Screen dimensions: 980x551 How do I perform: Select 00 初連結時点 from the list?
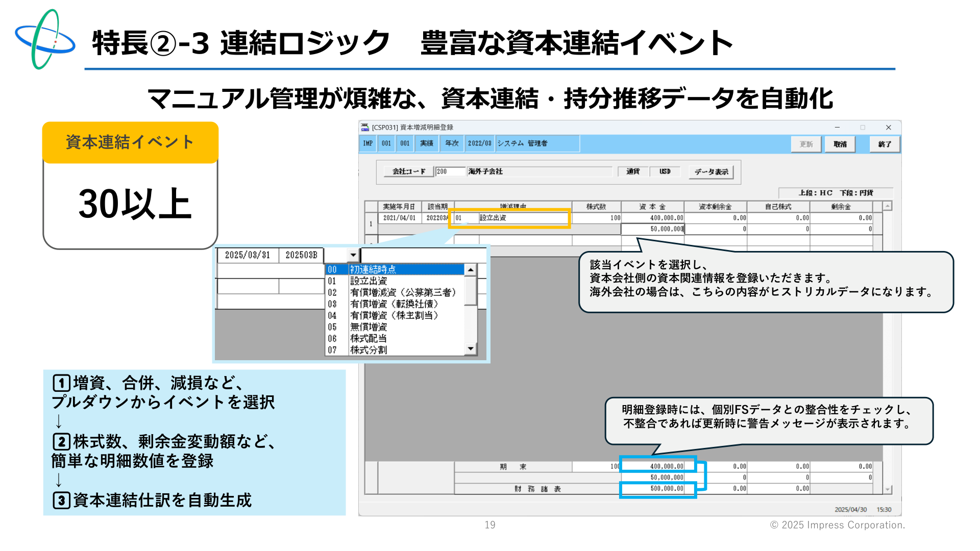click(395, 269)
